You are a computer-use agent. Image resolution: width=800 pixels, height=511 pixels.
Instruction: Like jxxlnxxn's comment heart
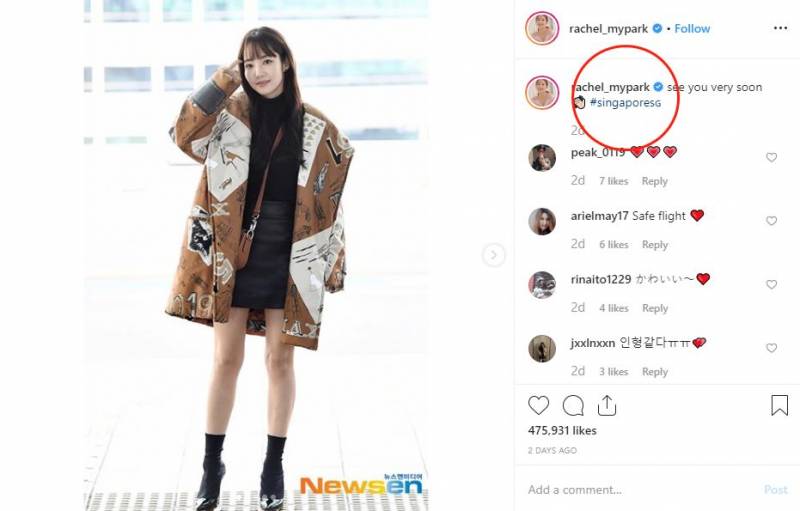[771, 348]
